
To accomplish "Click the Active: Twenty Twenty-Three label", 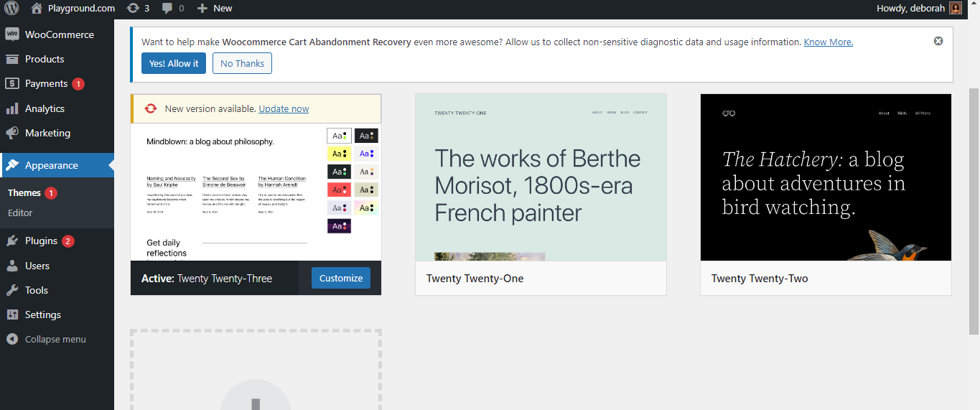I will click(207, 279).
